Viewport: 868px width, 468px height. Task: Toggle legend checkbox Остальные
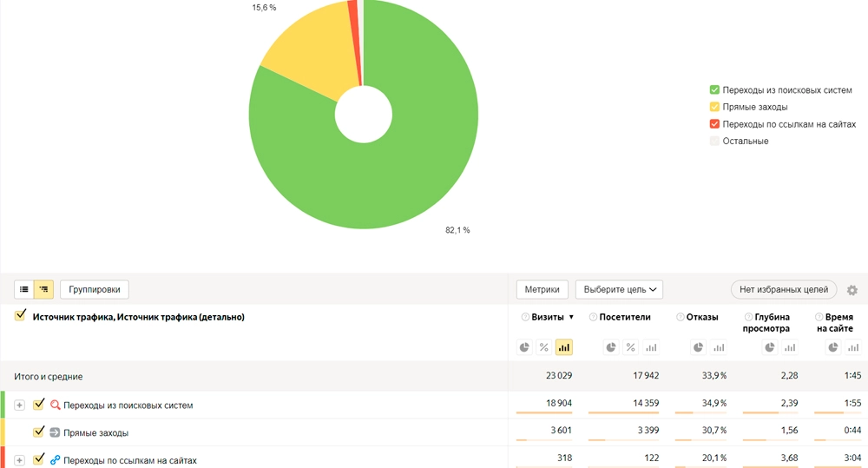tap(714, 142)
